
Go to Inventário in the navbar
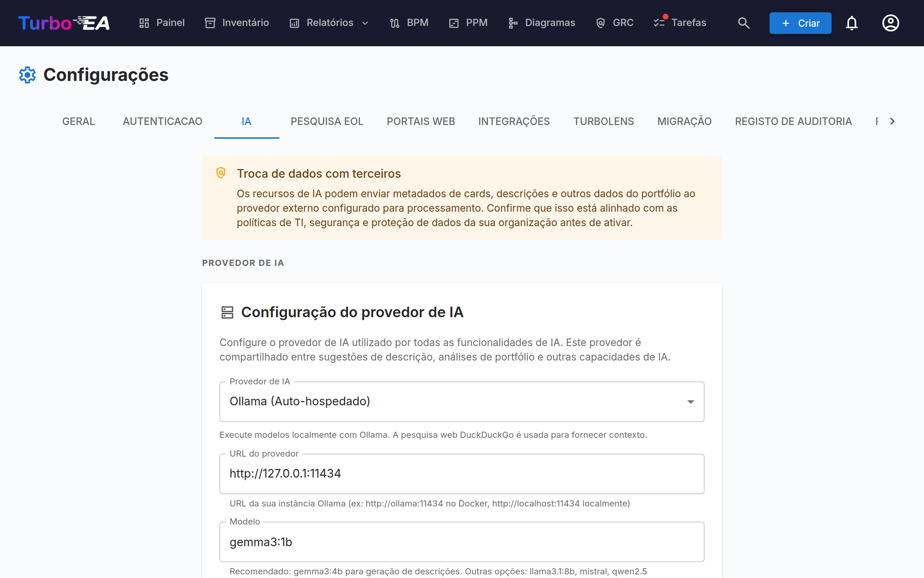pyautogui.click(x=237, y=23)
